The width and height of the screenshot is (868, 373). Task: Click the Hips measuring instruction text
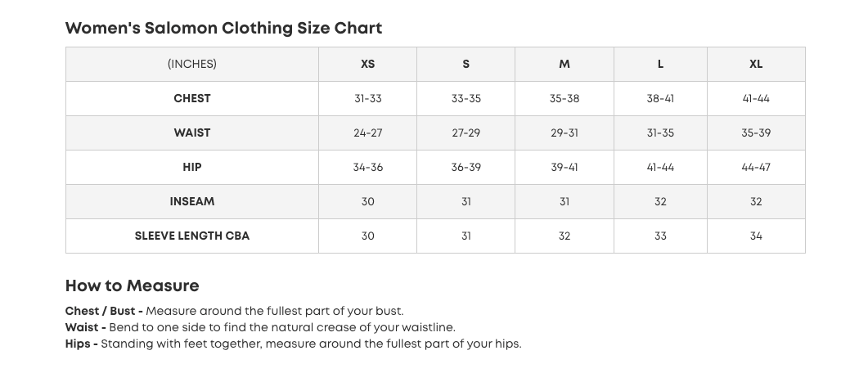tap(310, 344)
